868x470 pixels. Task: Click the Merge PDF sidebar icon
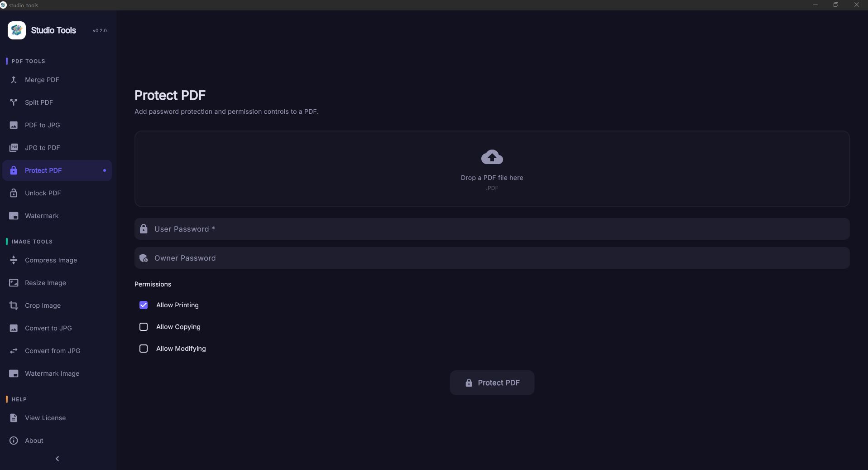(14, 80)
